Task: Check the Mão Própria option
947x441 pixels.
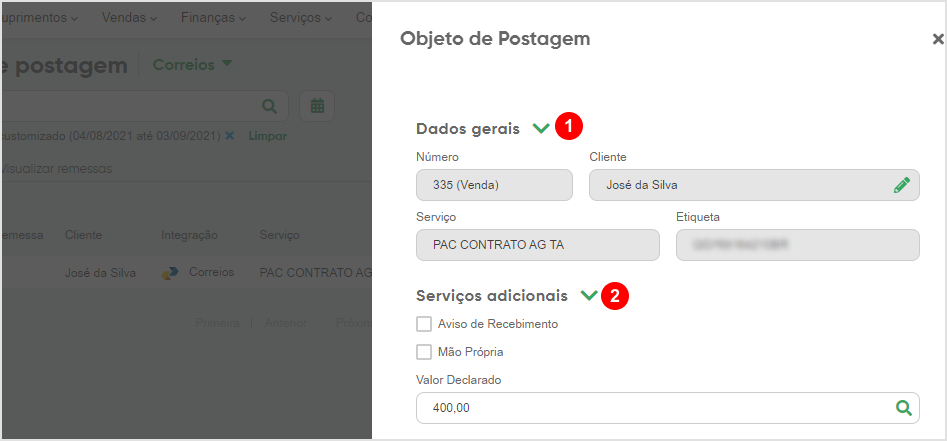Action: [x=424, y=352]
